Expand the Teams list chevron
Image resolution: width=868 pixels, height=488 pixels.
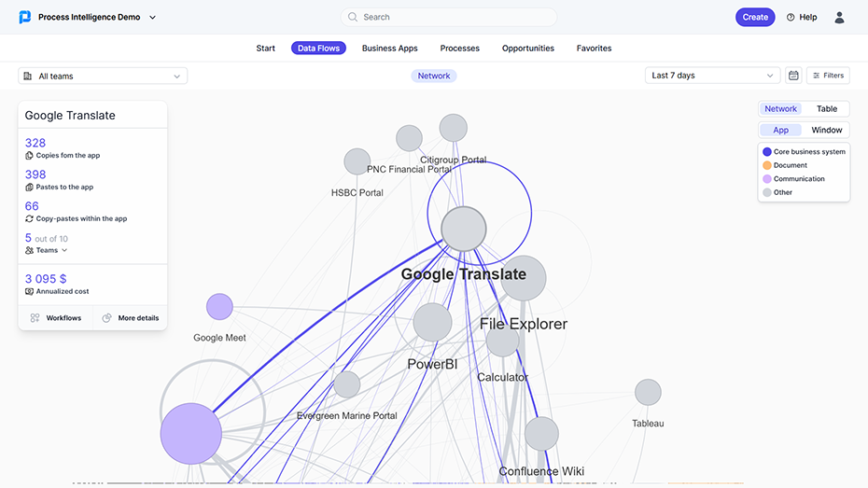[64, 250]
